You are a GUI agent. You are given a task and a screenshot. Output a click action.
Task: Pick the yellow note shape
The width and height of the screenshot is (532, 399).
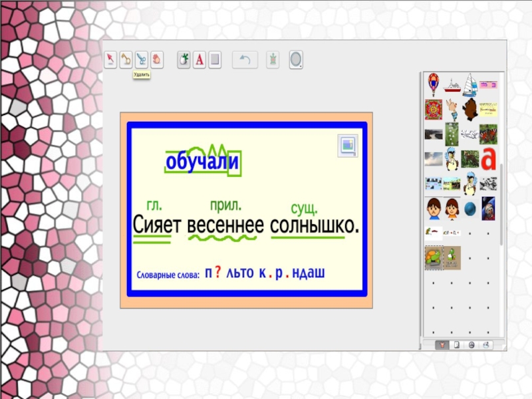click(x=488, y=109)
